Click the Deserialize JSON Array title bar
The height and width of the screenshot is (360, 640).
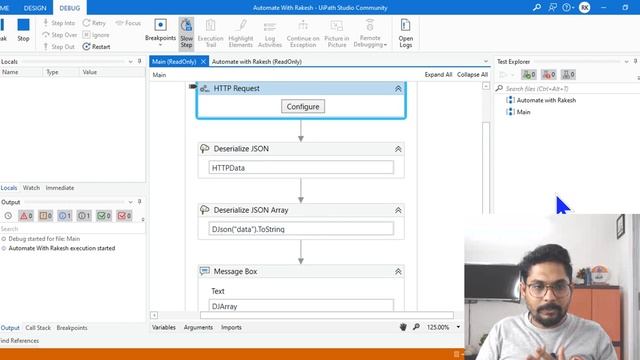301,210
